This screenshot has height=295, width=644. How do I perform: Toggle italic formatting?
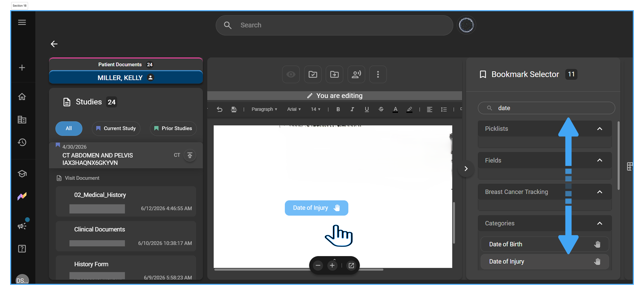click(x=352, y=109)
